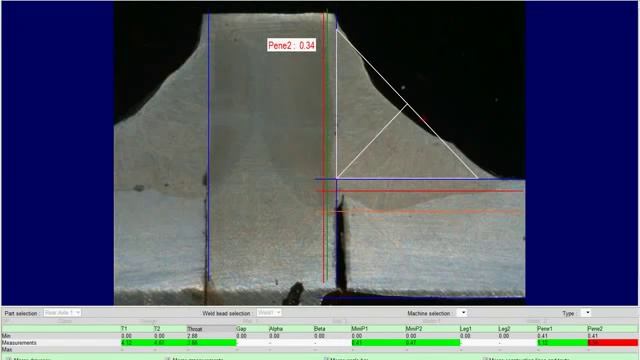The height and width of the screenshot is (360, 640).
Task: Click the Gap Min value 0.00
Action: pos(241,336)
